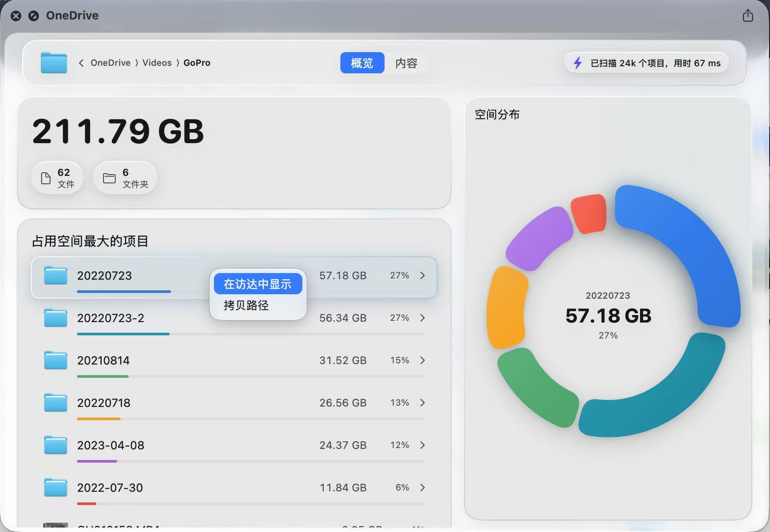Click the OneDrive window title
Screen dimensions: 770x532
(x=72, y=15)
